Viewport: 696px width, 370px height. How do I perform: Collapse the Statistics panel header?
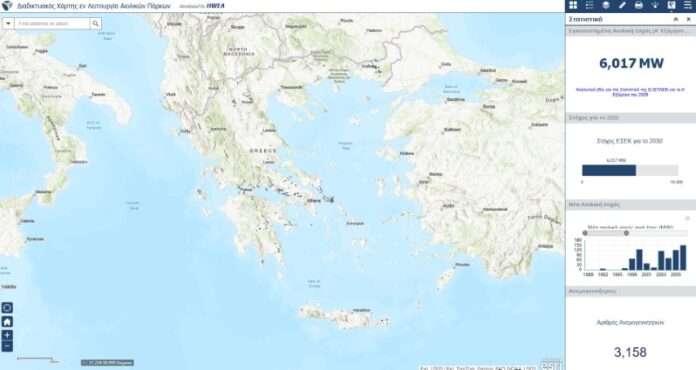(676, 19)
